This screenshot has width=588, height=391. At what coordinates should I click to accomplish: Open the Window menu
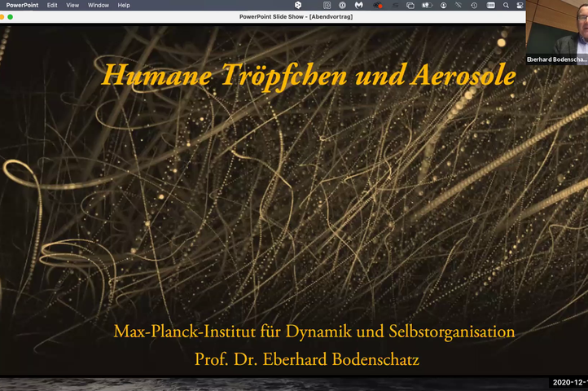coord(99,5)
